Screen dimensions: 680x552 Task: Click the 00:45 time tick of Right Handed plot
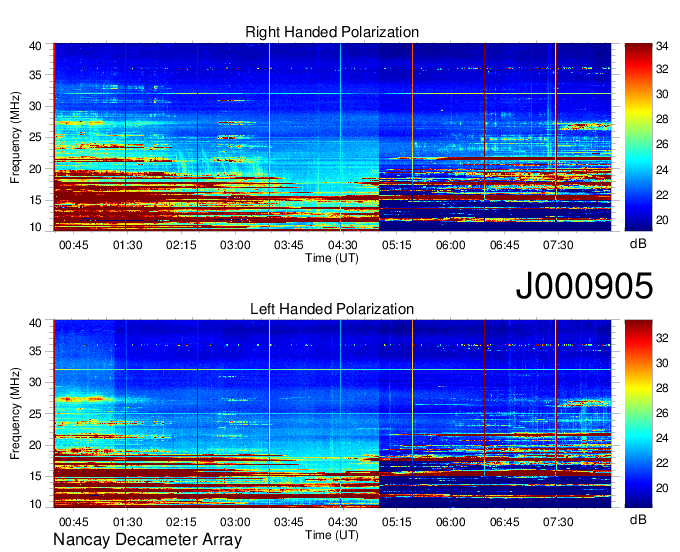(x=74, y=245)
